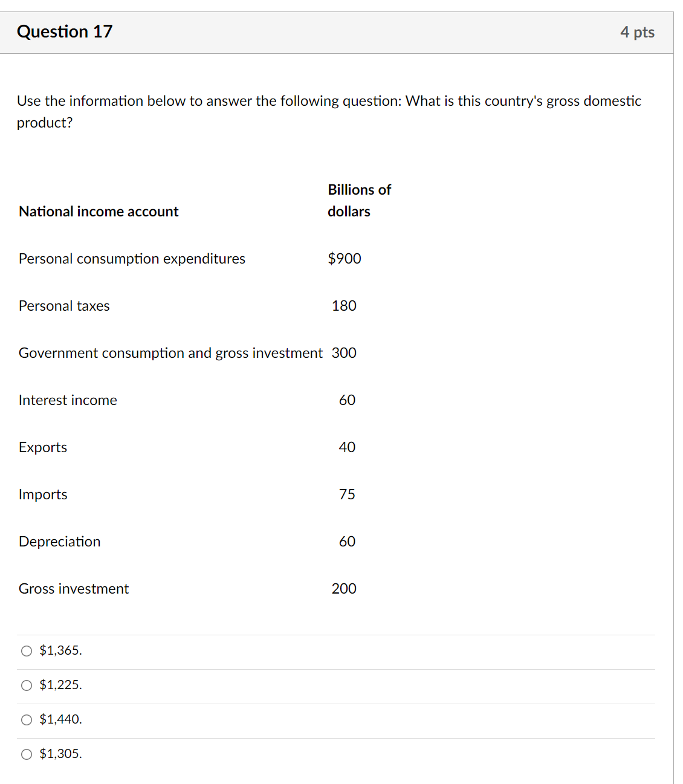Click the $1,440 answer label text
The width and height of the screenshot is (683, 784).
click(60, 719)
